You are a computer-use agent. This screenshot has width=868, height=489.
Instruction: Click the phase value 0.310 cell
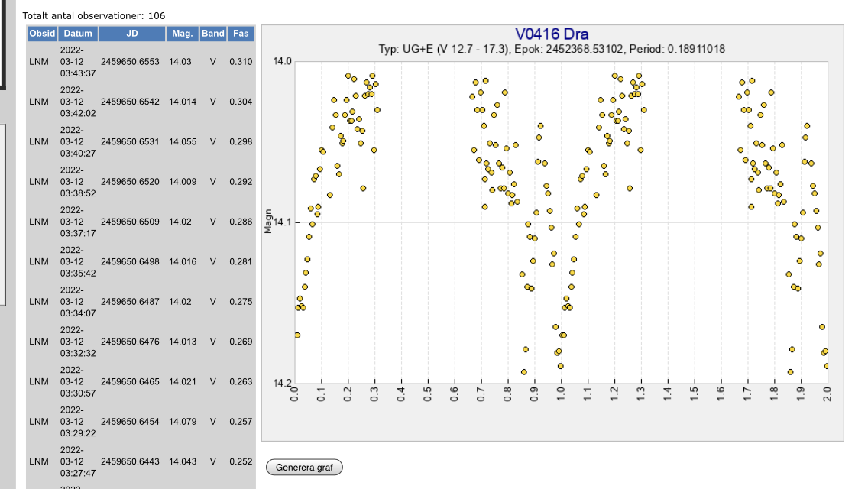coord(241,62)
